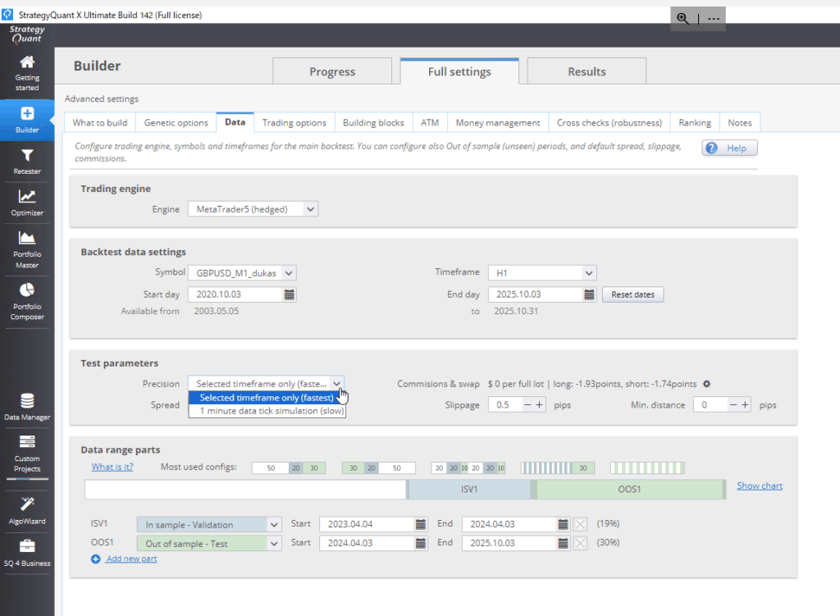The image size is (840, 616).
Task: Select 1 minute data tick simulation option
Action: [x=267, y=411]
